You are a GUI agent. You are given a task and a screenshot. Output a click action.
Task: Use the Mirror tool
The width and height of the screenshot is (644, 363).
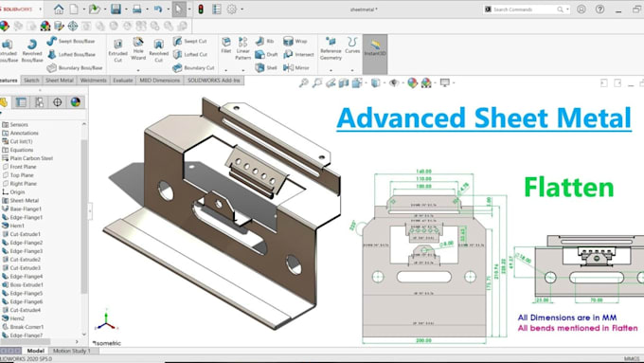coord(295,68)
